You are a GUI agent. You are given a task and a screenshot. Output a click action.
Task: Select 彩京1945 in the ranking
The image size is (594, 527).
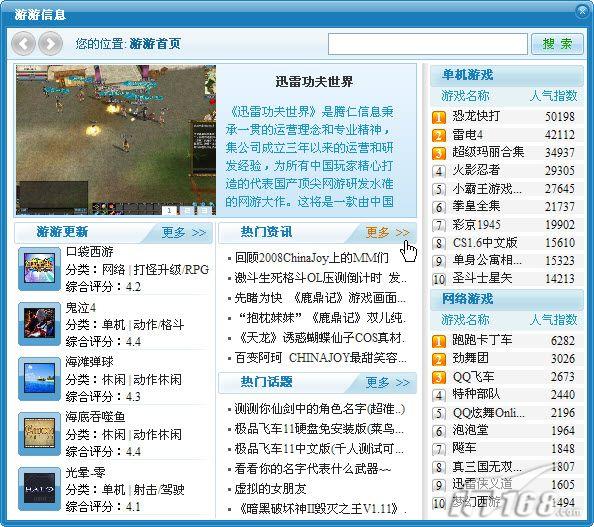477,225
